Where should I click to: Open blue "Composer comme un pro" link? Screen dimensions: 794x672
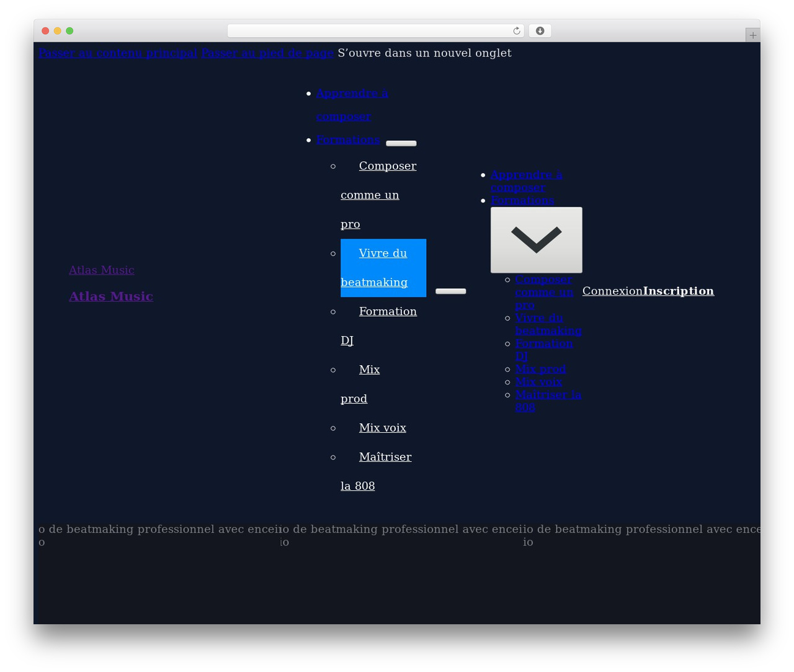pos(545,292)
